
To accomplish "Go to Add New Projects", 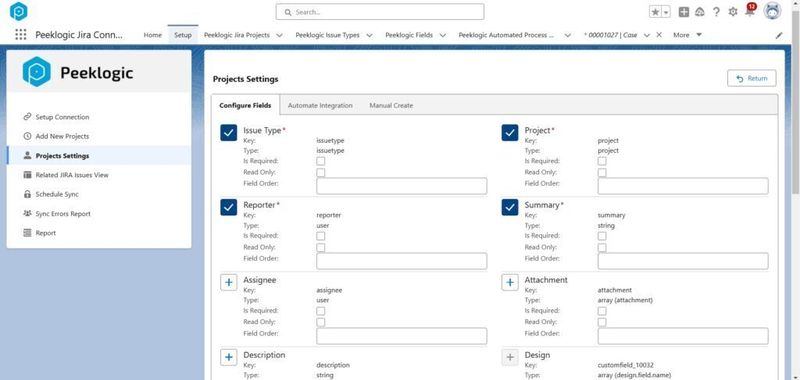I will click(62, 136).
